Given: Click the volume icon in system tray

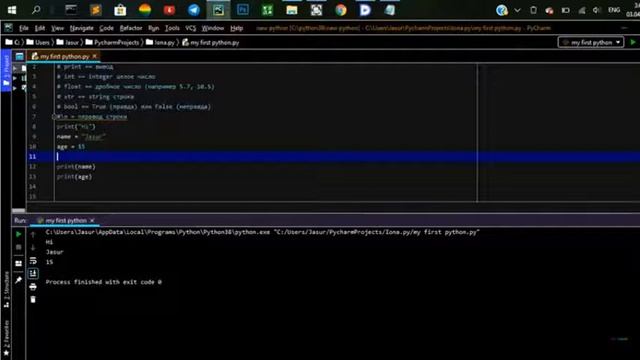Looking at the screenshot, I should 597,10.
